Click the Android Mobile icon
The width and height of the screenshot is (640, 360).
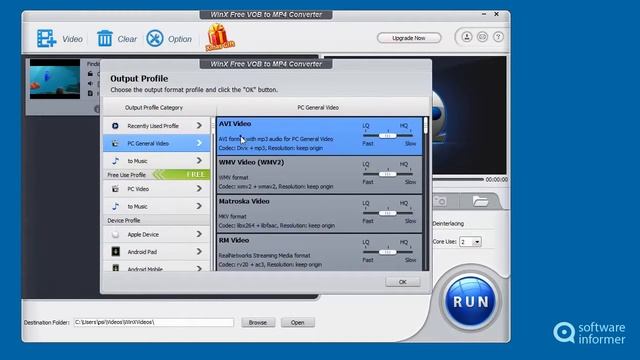pyautogui.click(x=116, y=268)
